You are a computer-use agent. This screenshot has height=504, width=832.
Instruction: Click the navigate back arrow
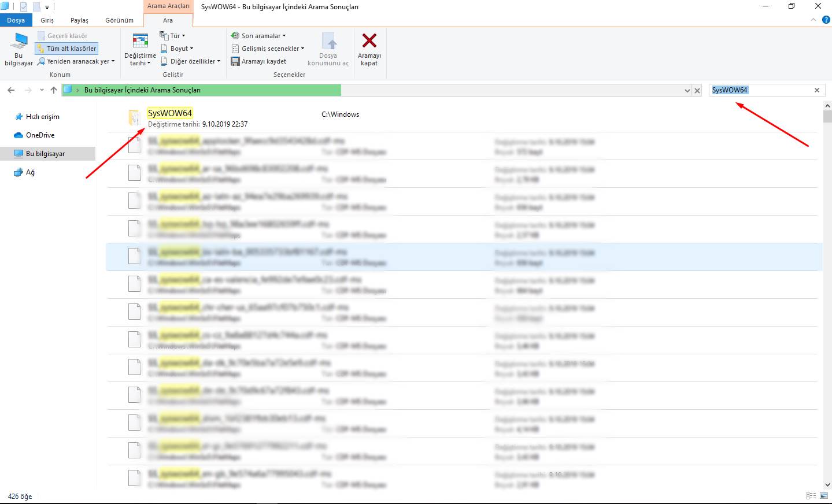(10, 90)
